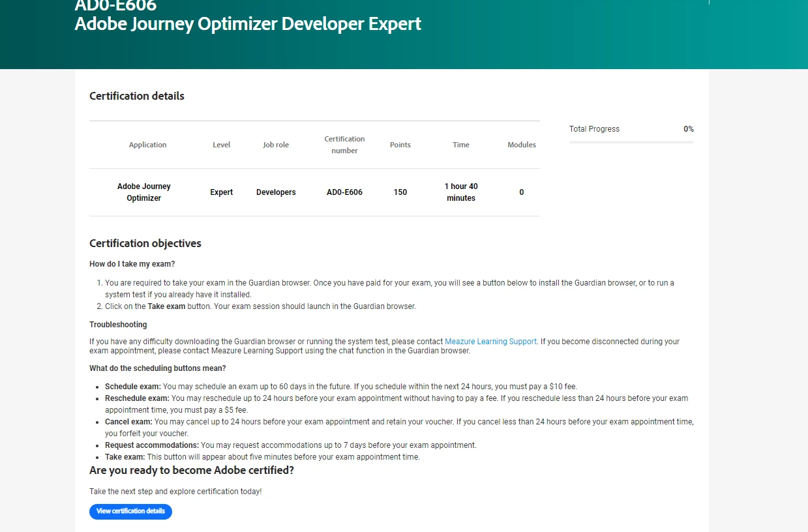Image resolution: width=808 pixels, height=532 pixels.
Task: Open the Meazure Learning Support link
Action: (490, 341)
